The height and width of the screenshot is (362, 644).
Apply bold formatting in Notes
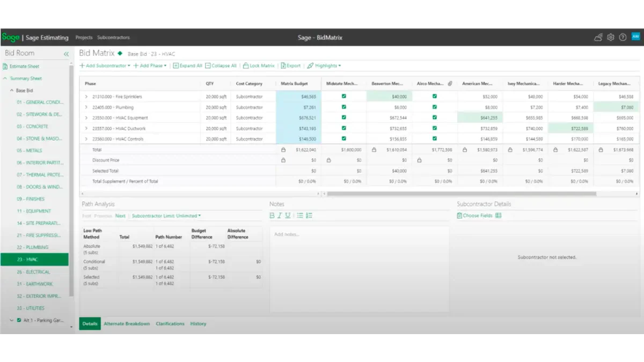click(272, 216)
